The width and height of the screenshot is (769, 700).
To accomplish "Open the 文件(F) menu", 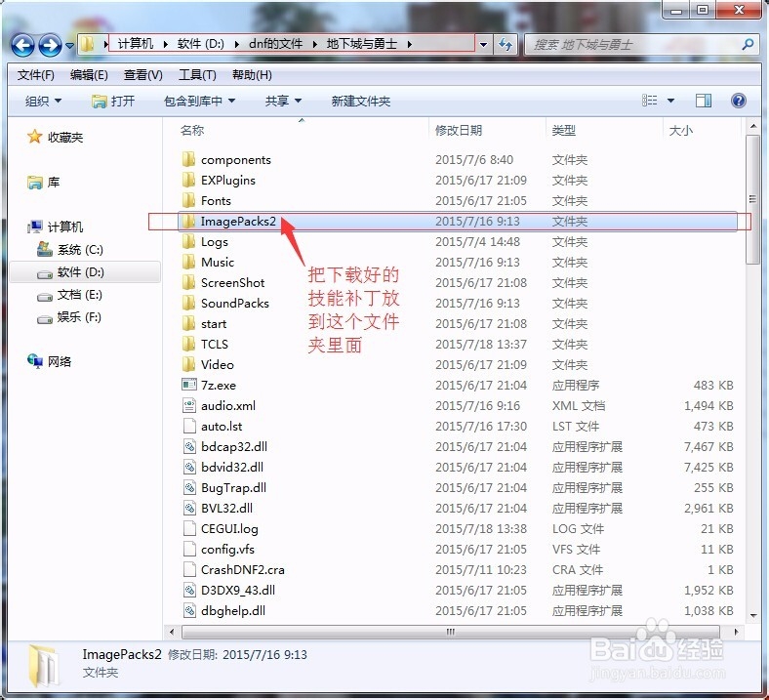I will pos(36,75).
